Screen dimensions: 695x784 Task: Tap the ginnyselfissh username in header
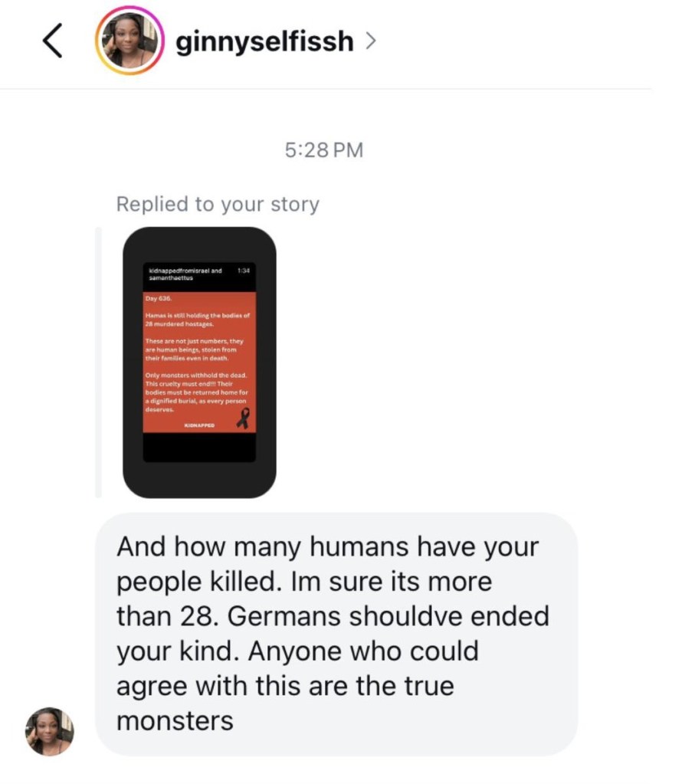pos(264,41)
